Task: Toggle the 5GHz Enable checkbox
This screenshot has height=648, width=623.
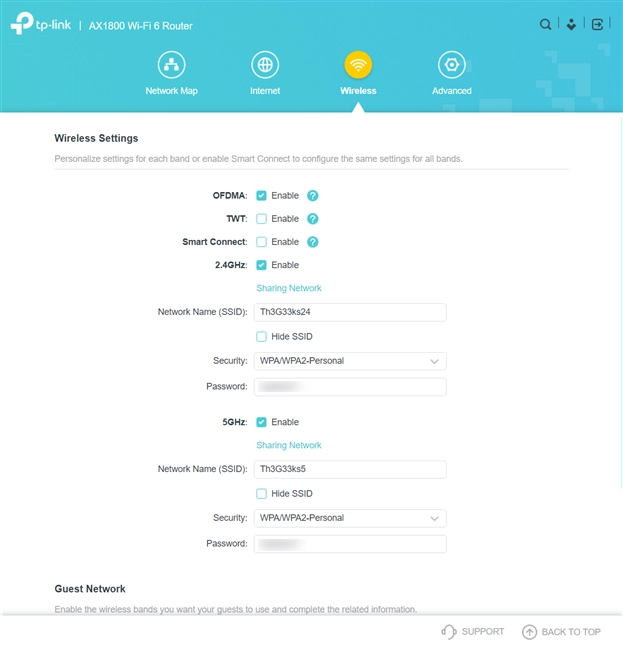Action: point(261,422)
